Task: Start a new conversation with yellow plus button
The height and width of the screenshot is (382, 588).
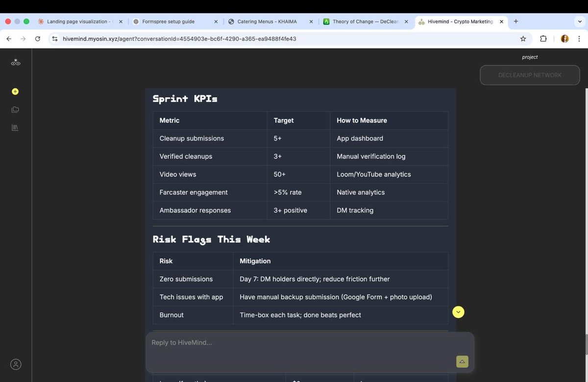Action: (x=15, y=91)
